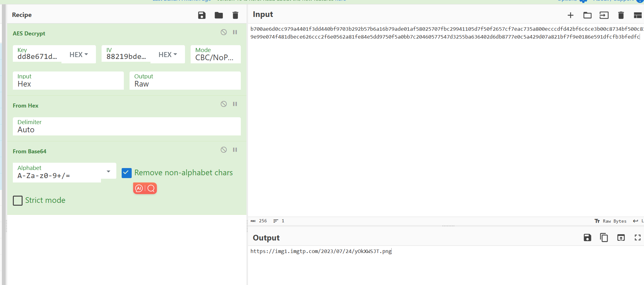The height and width of the screenshot is (285, 644).
Task: Open the new features announcement link
Action: 340,1
